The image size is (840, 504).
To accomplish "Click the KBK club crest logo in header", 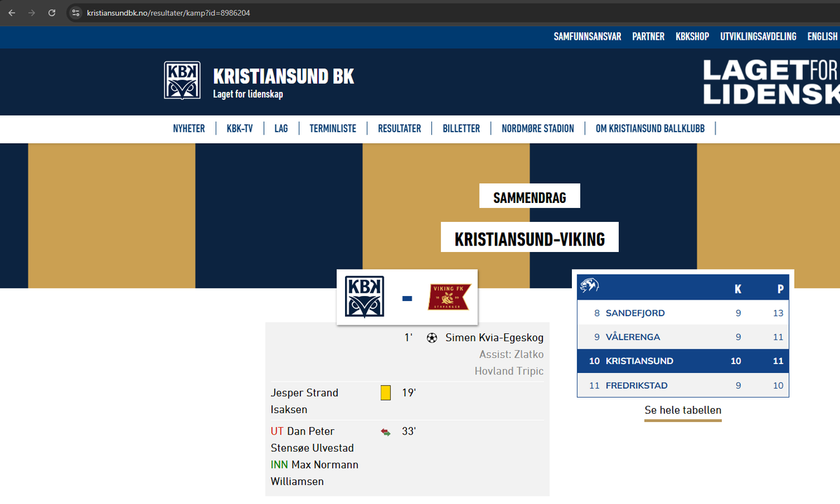I will pyautogui.click(x=182, y=80).
